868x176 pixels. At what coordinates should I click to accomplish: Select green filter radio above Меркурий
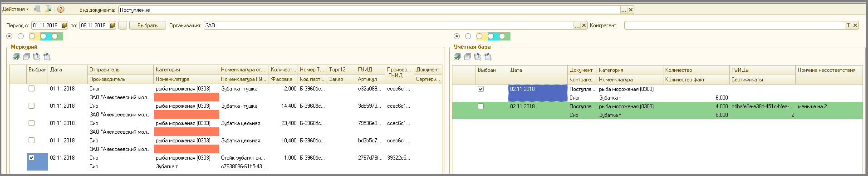click(55, 36)
